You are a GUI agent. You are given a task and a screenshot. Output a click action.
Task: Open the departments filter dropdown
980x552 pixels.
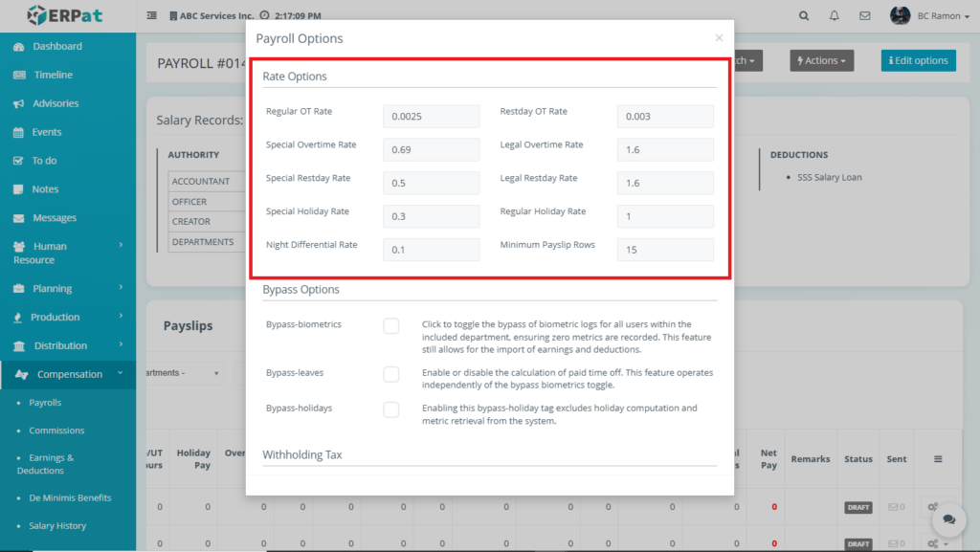[185, 373]
